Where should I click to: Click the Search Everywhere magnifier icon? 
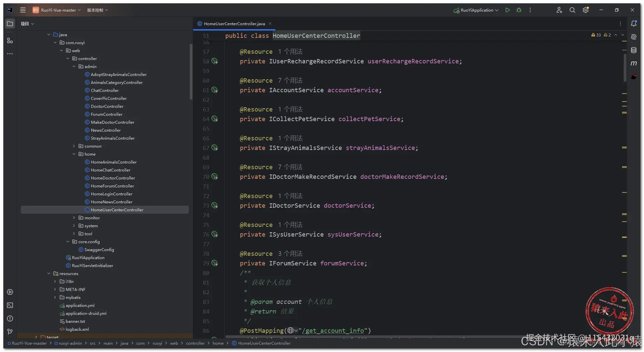pyautogui.click(x=572, y=10)
